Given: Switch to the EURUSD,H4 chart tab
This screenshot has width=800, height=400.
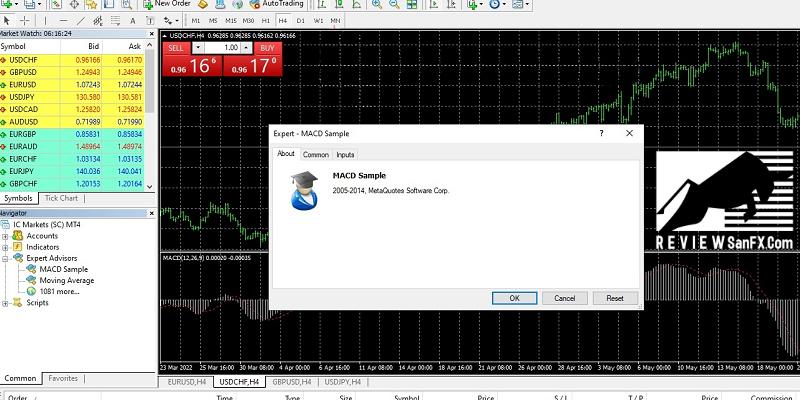Looking at the screenshot, I should 187,382.
